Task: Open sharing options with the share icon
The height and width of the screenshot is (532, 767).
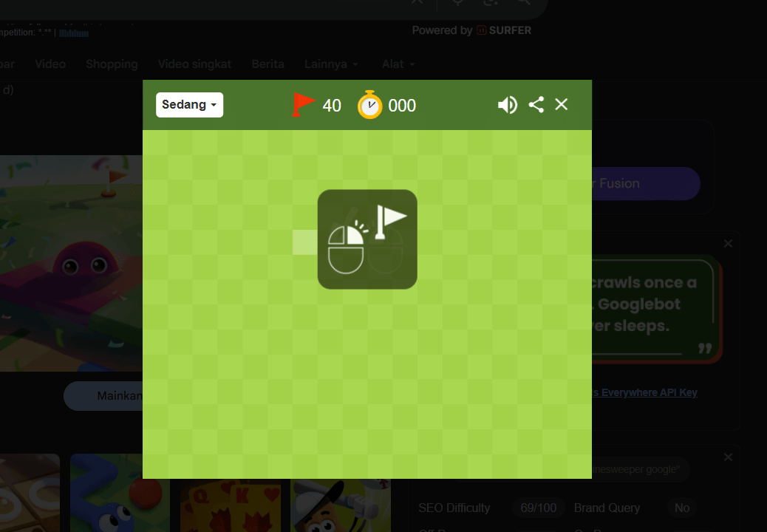Action: point(536,104)
